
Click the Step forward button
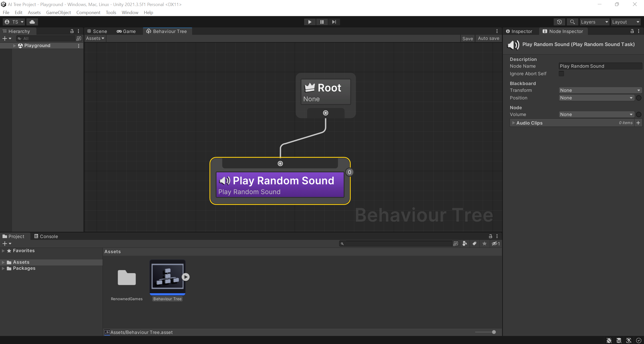point(334,22)
